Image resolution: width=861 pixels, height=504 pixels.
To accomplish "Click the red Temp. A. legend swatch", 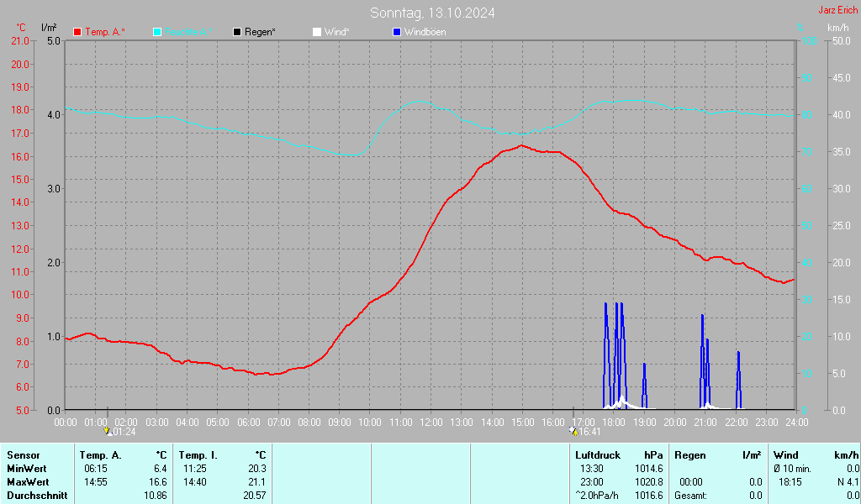I will pos(77,32).
